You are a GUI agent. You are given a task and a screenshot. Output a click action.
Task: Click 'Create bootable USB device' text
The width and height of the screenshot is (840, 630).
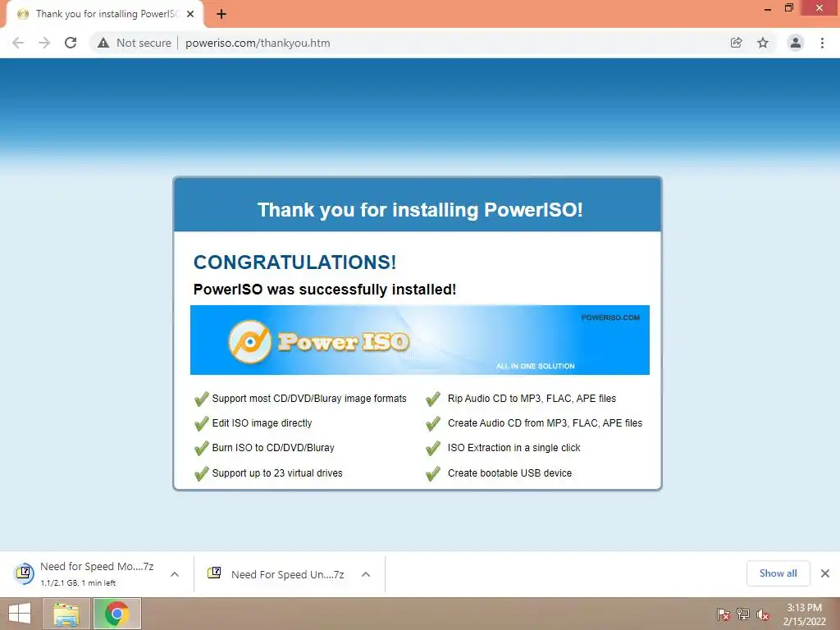click(509, 473)
